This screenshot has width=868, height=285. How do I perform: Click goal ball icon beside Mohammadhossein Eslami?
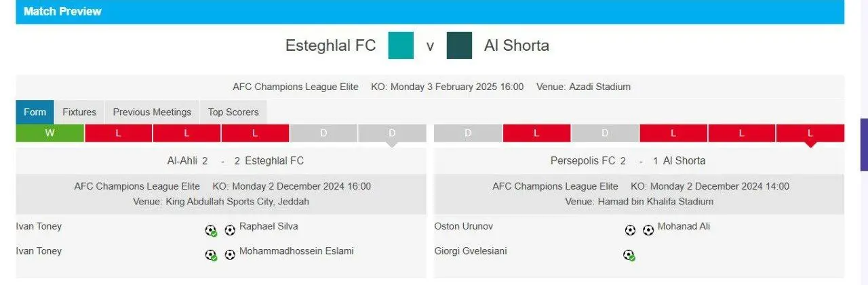click(x=230, y=255)
